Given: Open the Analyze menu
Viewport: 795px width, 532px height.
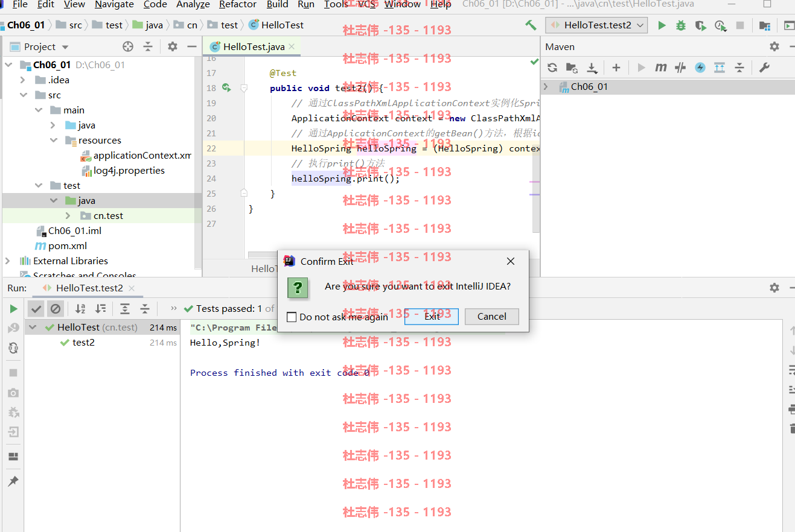Looking at the screenshot, I should (x=193, y=4).
